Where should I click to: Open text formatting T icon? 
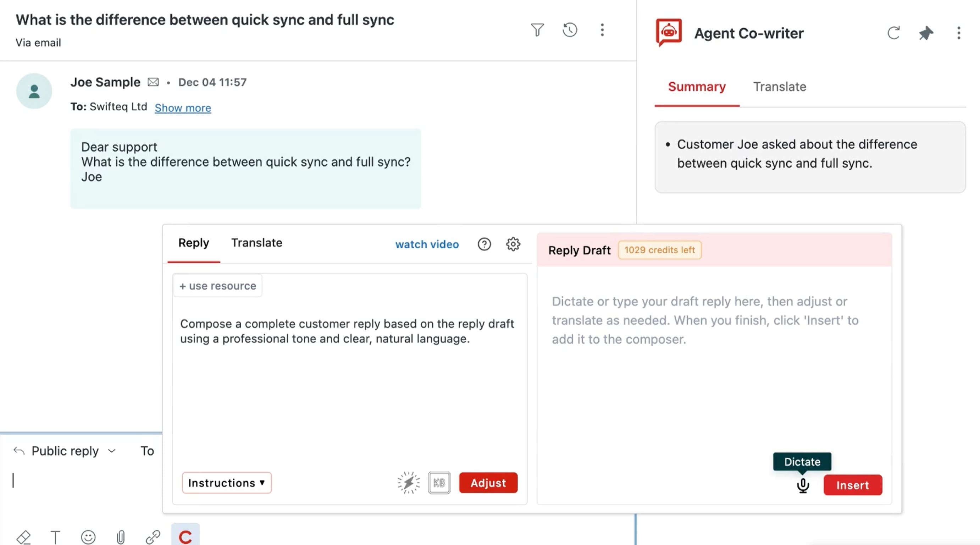[55, 537]
